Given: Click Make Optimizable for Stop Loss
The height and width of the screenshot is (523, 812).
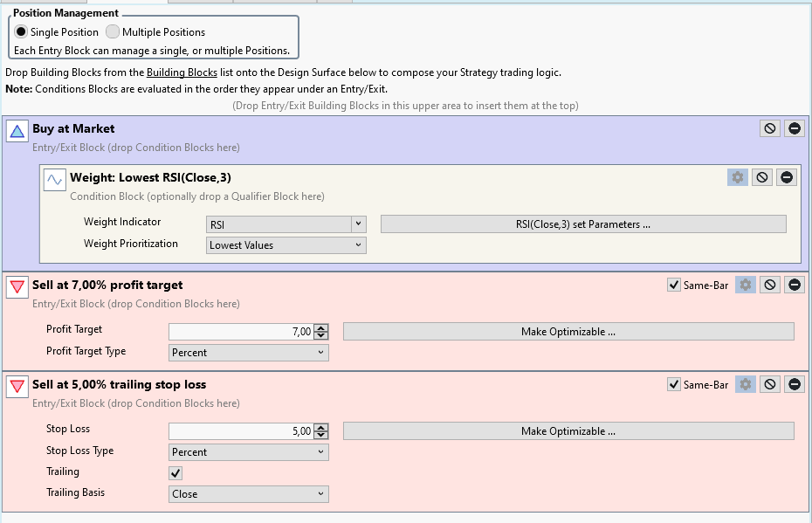Looking at the screenshot, I should click(568, 431).
